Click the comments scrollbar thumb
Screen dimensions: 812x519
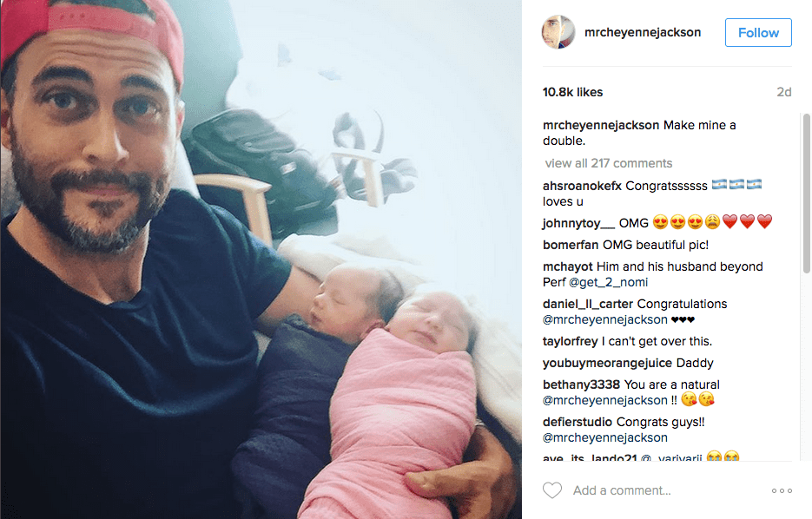(806, 194)
